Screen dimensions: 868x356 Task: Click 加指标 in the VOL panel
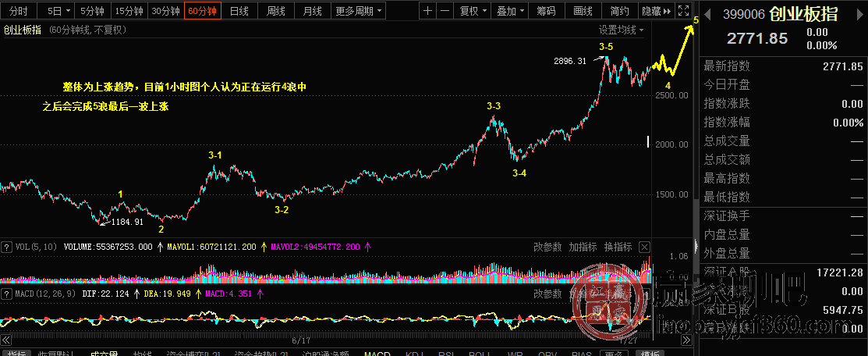tap(583, 247)
